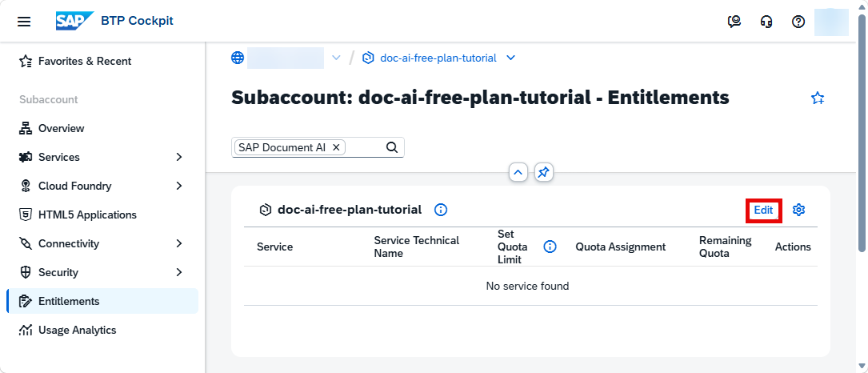The image size is (868, 373).
Task: Click the Edit button
Action: (763, 210)
